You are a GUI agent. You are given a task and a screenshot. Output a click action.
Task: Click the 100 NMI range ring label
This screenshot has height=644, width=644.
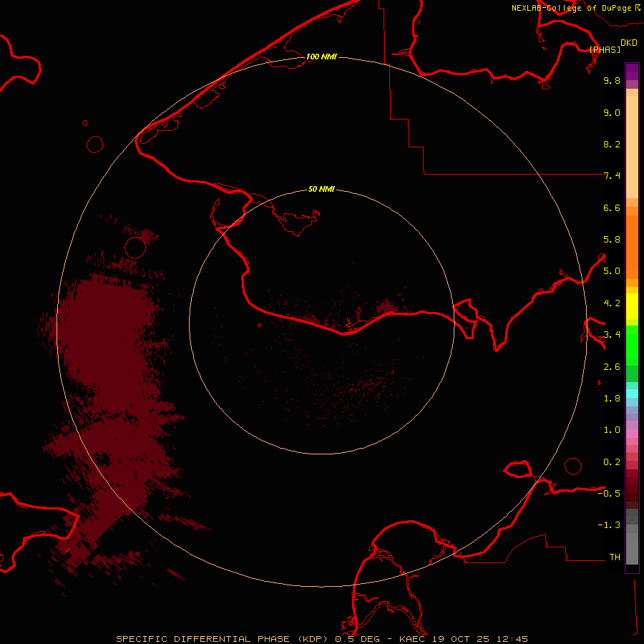321,57
